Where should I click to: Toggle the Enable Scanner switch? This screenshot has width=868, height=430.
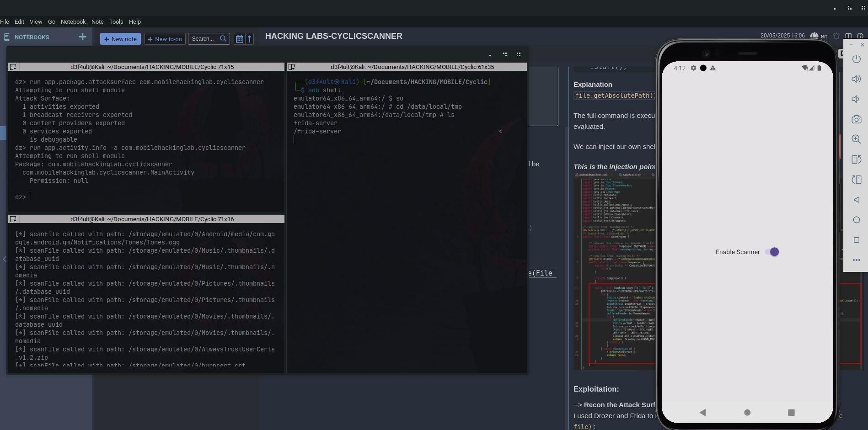(x=772, y=252)
